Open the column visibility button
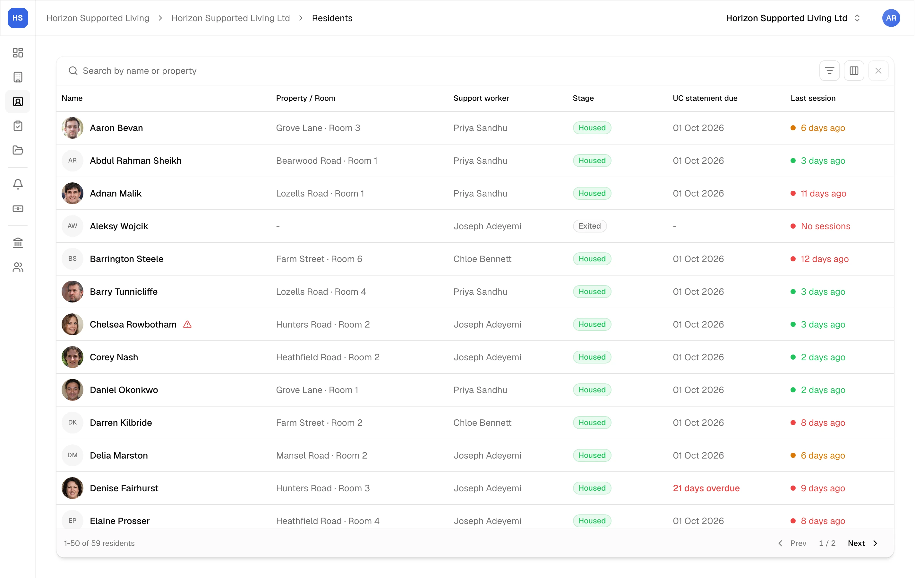Screen dimensions: 924x578 coord(854,71)
